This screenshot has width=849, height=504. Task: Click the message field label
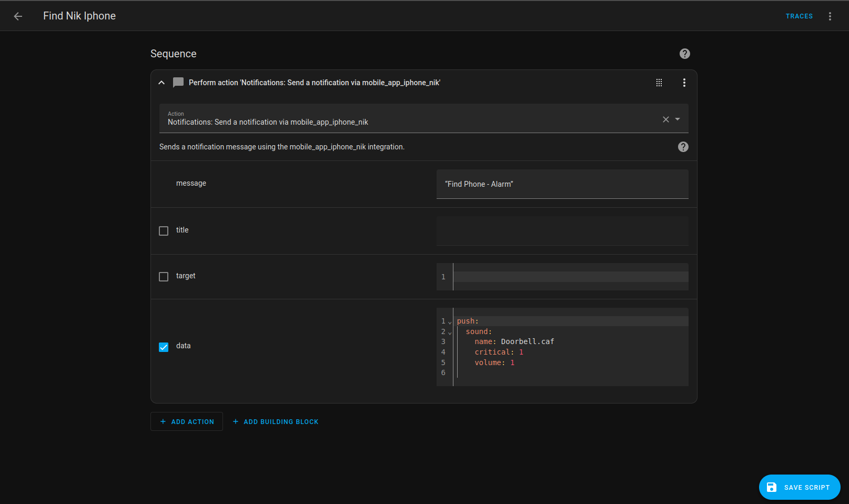191,183
